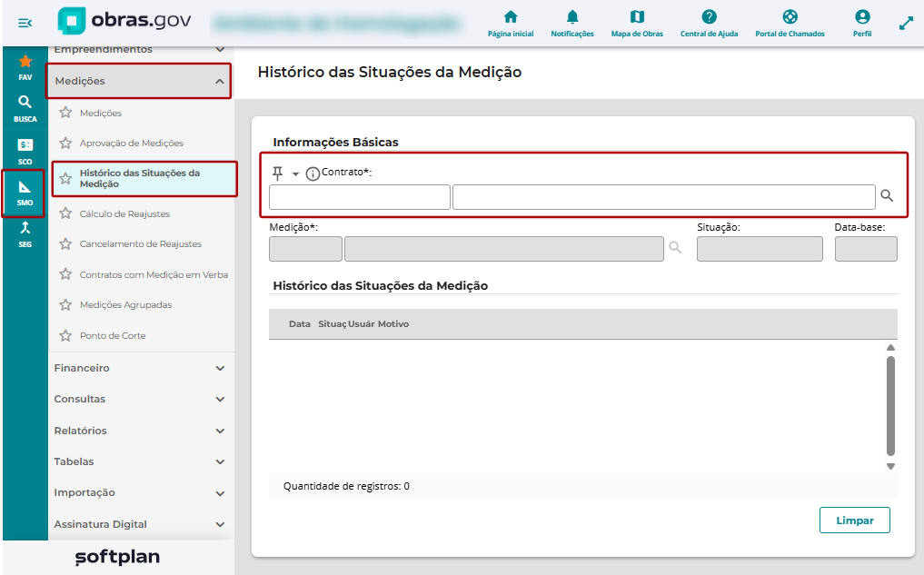Sort by the Data column header
This screenshot has width=924, height=575.
pos(299,324)
